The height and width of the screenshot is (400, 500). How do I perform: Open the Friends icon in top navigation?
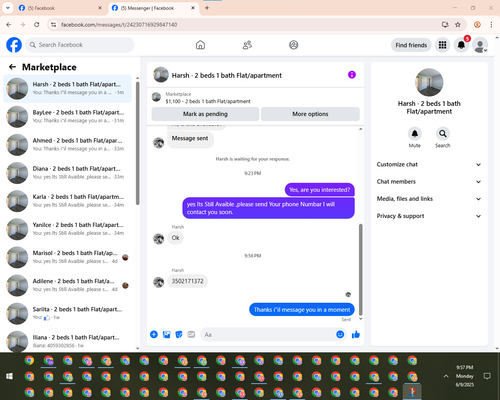pyautogui.click(x=247, y=45)
